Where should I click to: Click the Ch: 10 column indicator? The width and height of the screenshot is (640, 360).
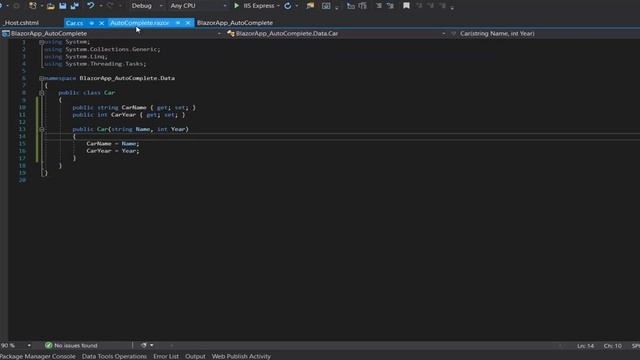pyautogui.click(x=613, y=346)
